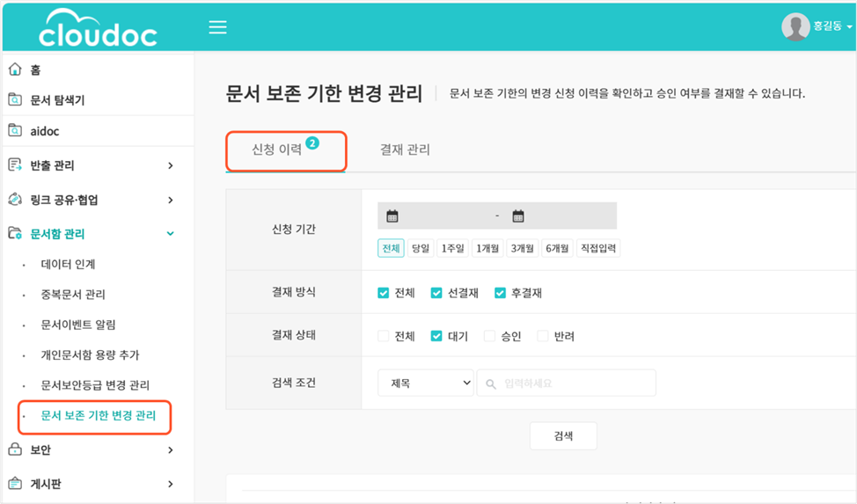857x504 pixels.
Task: Select the 1개월 period button
Action: pos(487,249)
